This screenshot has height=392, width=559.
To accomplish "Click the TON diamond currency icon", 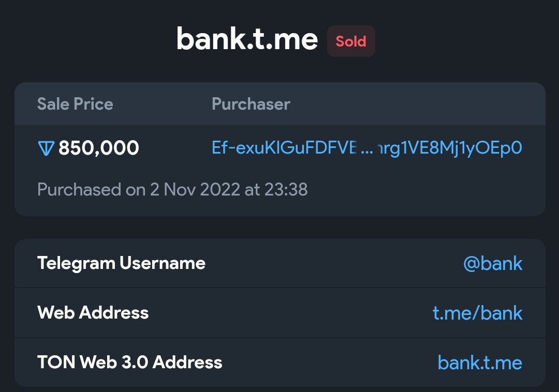I will tap(46, 148).
